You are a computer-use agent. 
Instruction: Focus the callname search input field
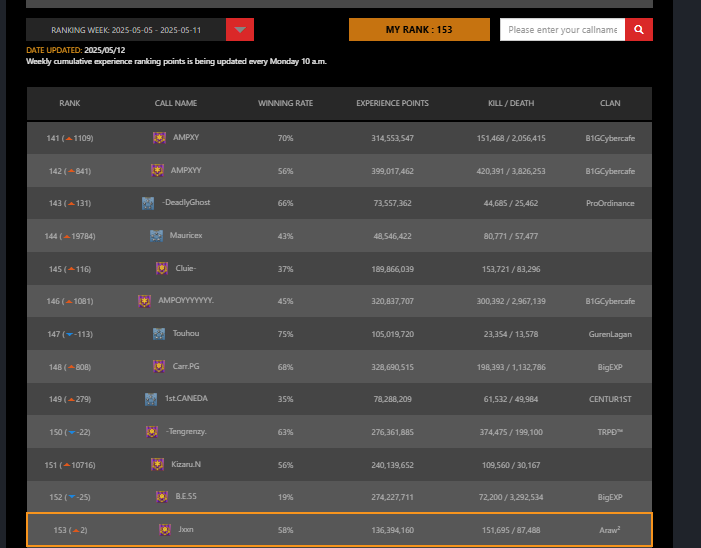pos(562,30)
